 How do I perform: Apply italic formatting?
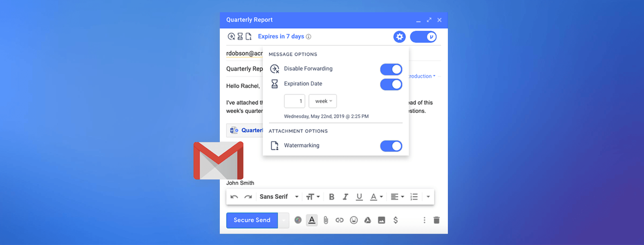tap(345, 197)
